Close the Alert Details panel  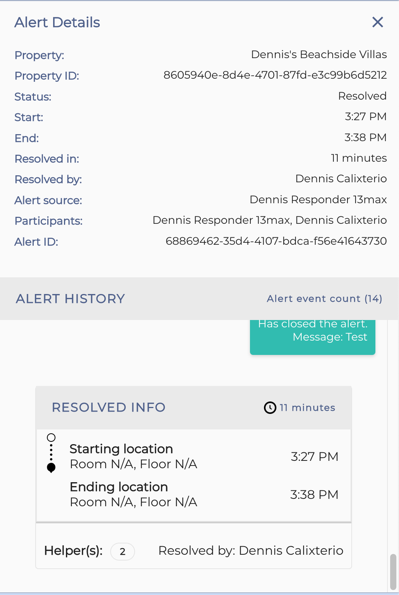click(x=377, y=22)
